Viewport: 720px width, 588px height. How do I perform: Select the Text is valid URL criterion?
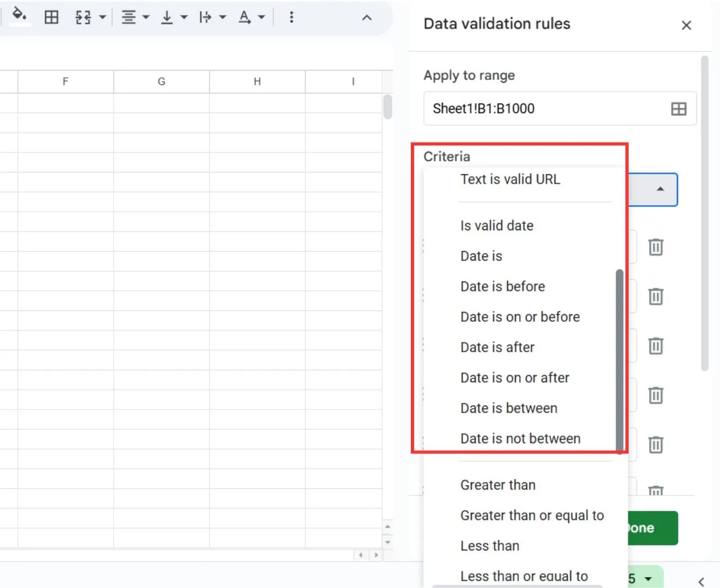pyautogui.click(x=510, y=179)
